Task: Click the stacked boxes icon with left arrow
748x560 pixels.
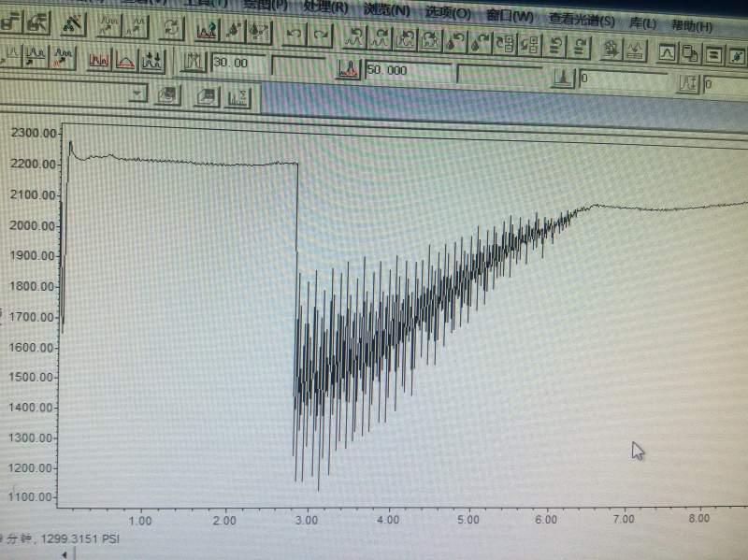Action: pyautogui.click(x=505, y=44)
